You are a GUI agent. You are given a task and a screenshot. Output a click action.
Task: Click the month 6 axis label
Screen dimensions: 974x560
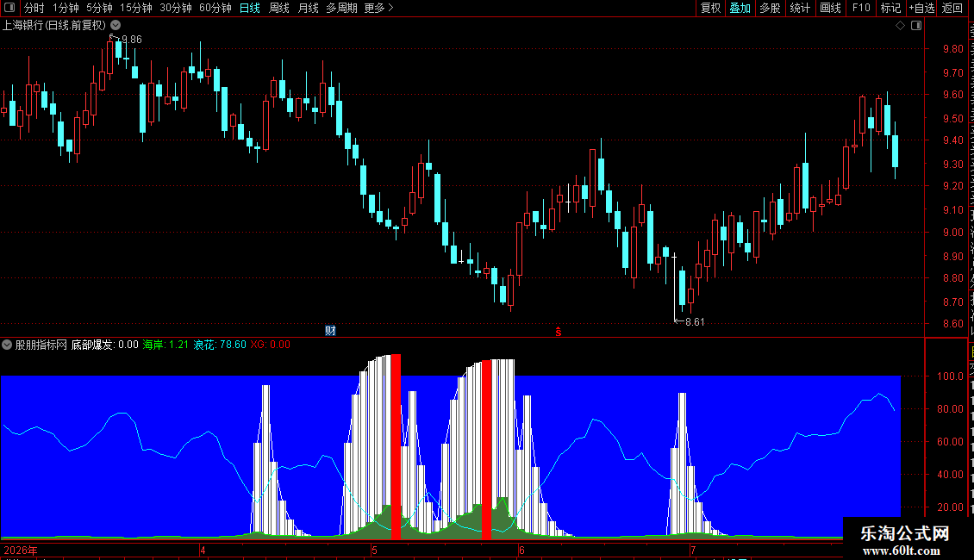pos(521,550)
